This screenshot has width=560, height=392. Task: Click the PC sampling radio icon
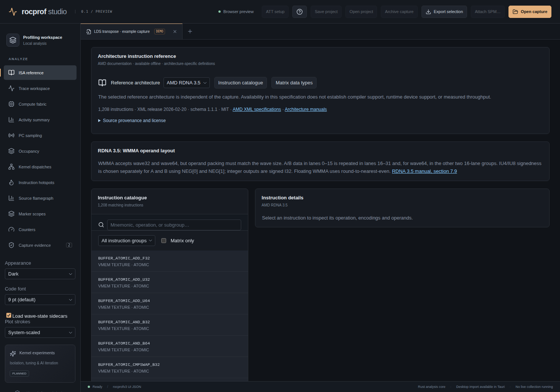[12, 136]
